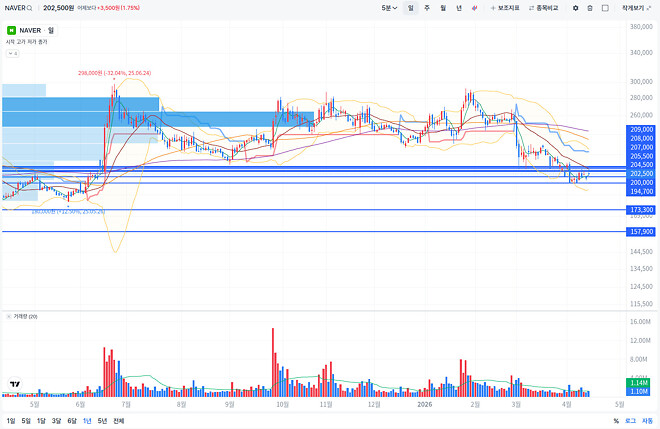Click the NAVER · 일 legend title
Image resolution: width=660 pixels, height=429 pixels.
click(x=37, y=30)
